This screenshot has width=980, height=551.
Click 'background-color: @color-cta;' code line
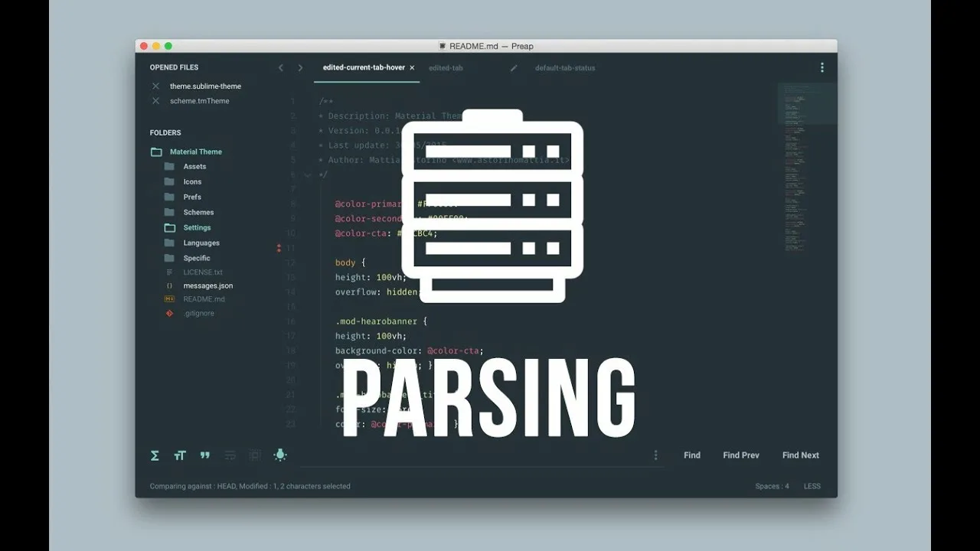(410, 350)
